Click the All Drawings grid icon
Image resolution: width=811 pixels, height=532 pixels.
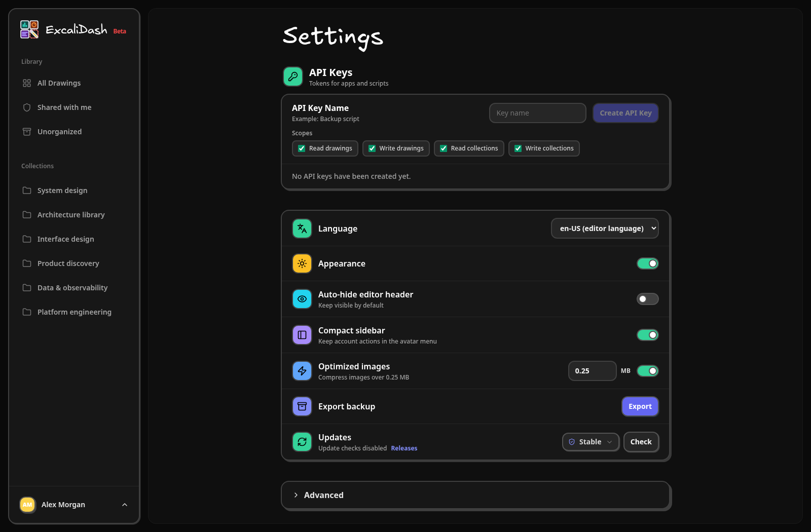click(x=27, y=83)
